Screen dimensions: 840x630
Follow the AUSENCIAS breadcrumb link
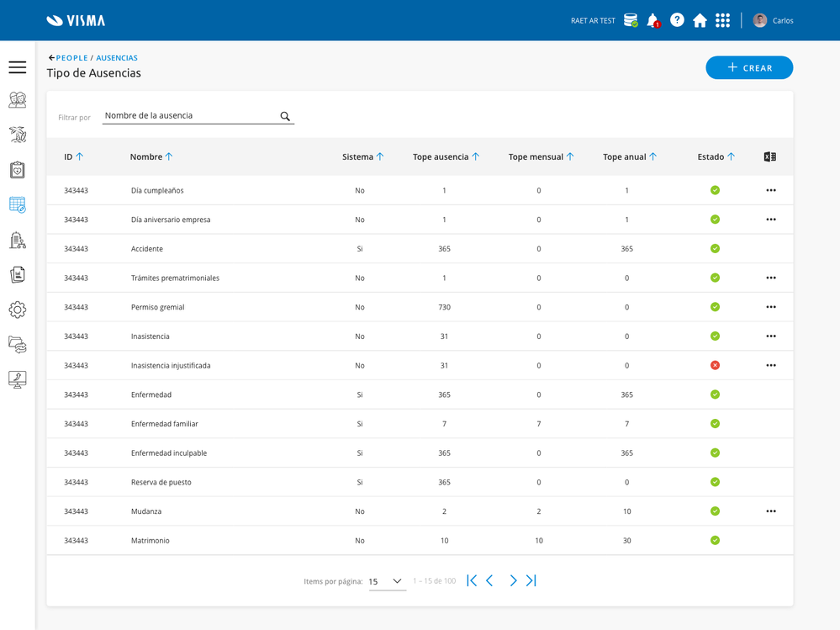click(x=117, y=58)
